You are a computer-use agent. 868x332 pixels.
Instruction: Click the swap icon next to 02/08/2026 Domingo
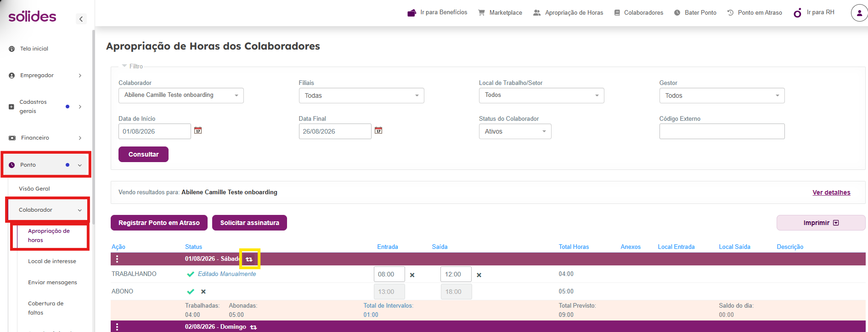coord(254,327)
